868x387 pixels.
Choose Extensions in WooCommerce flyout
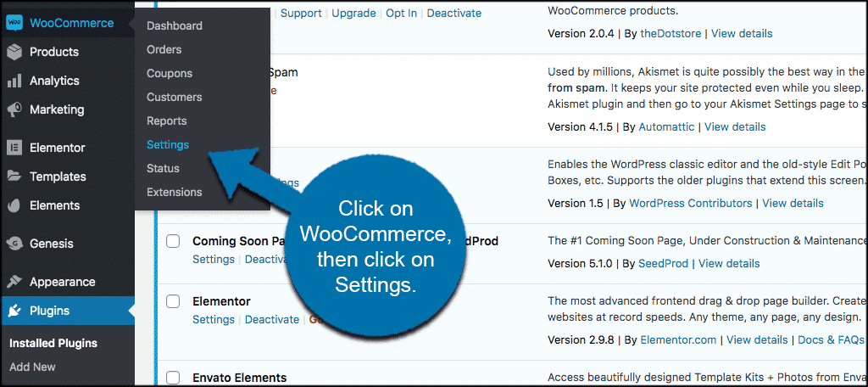[x=175, y=192]
